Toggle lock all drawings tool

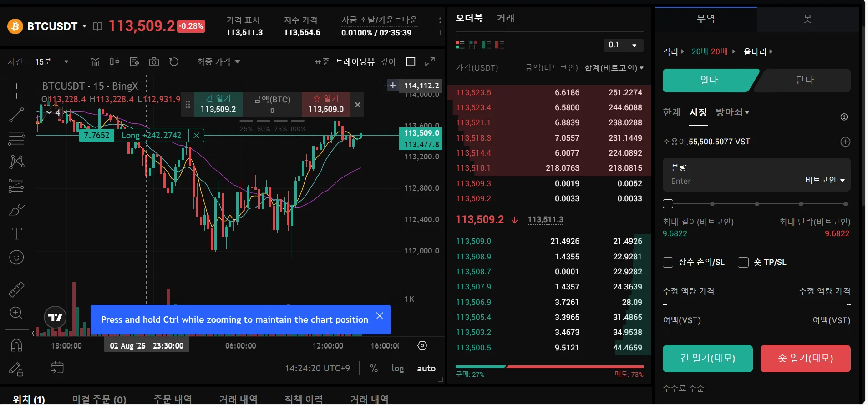tap(16, 369)
